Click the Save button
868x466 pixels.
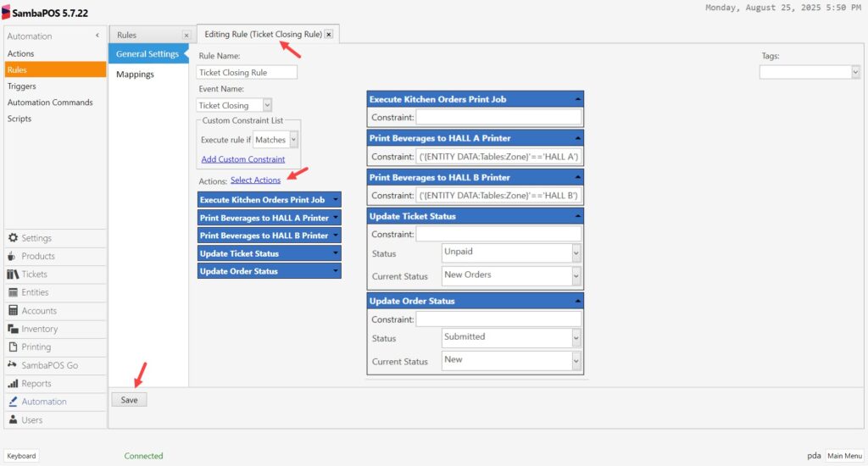pyautogui.click(x=129, y=400)
